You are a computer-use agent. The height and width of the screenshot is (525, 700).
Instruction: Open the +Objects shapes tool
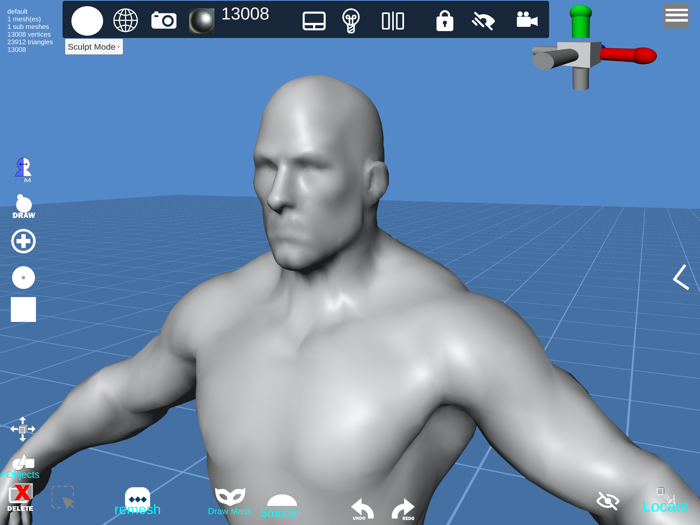tap(21, 467)
